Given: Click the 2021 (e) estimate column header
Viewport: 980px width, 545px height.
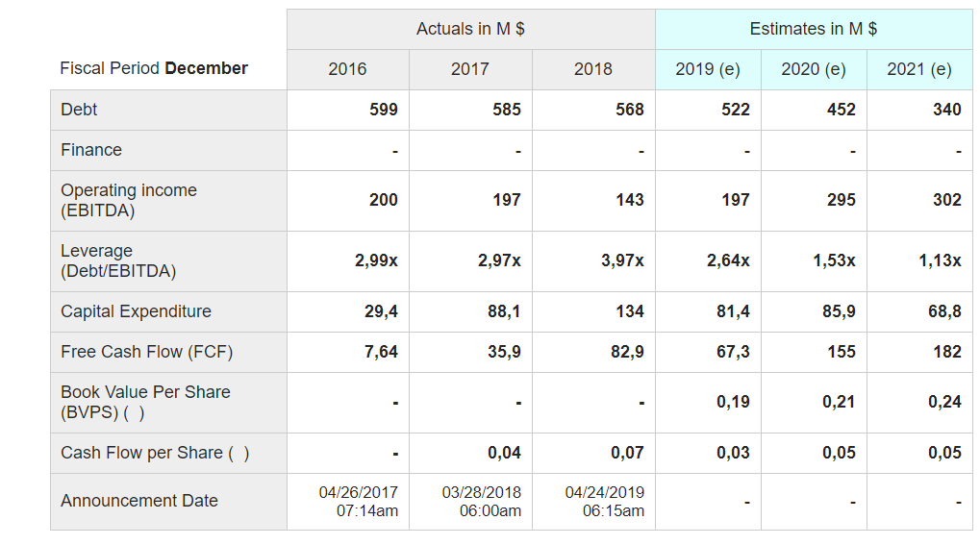Looking at the screenshot, I should 918,69.
